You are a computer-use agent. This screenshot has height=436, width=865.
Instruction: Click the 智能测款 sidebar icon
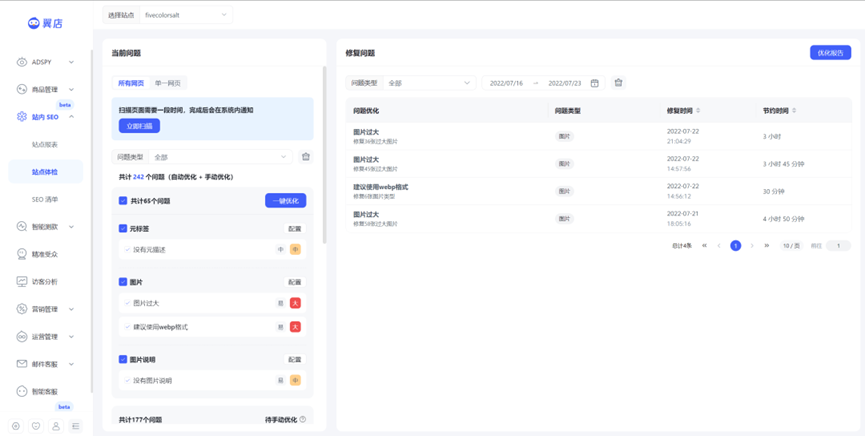click(22, 226)
